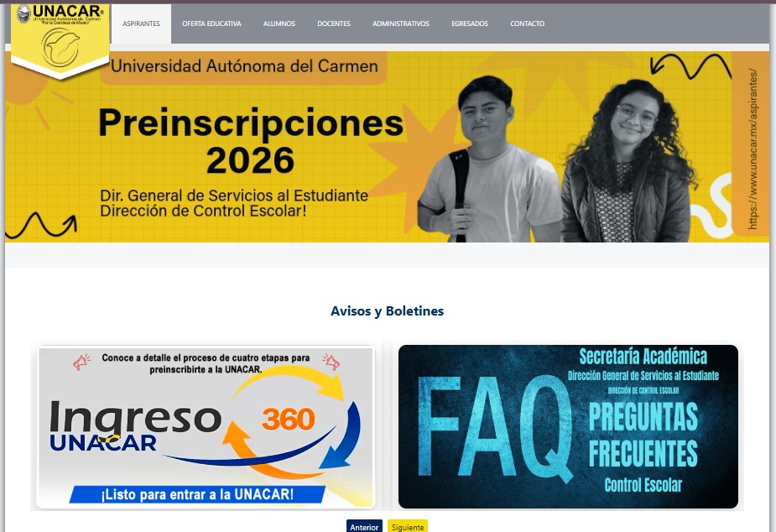Click the Siguiente button
Viewport: 776px width, 532px height.
[x=408, y=527]
